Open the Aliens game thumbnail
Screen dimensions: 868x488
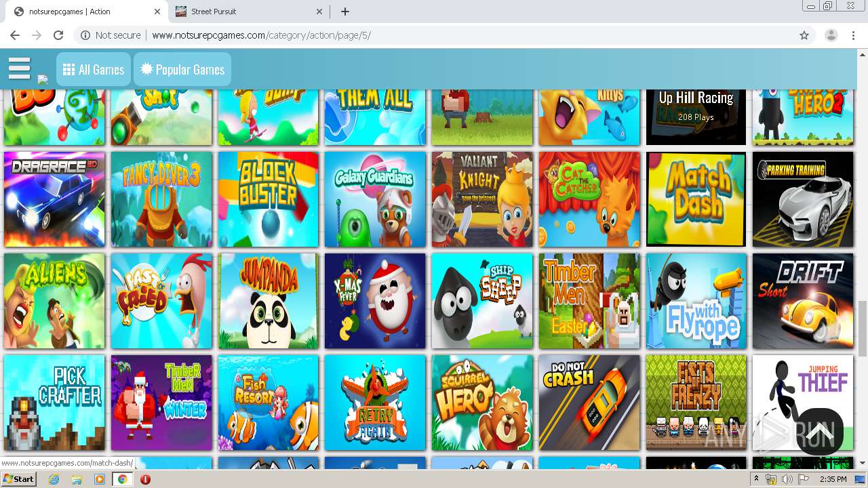54,301
